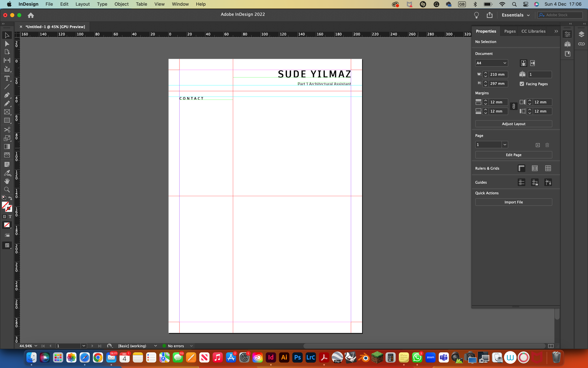The height and width of the screenshot is (368, 588).
Task: Activate the Scissors tool
Action: coord(7,130)
